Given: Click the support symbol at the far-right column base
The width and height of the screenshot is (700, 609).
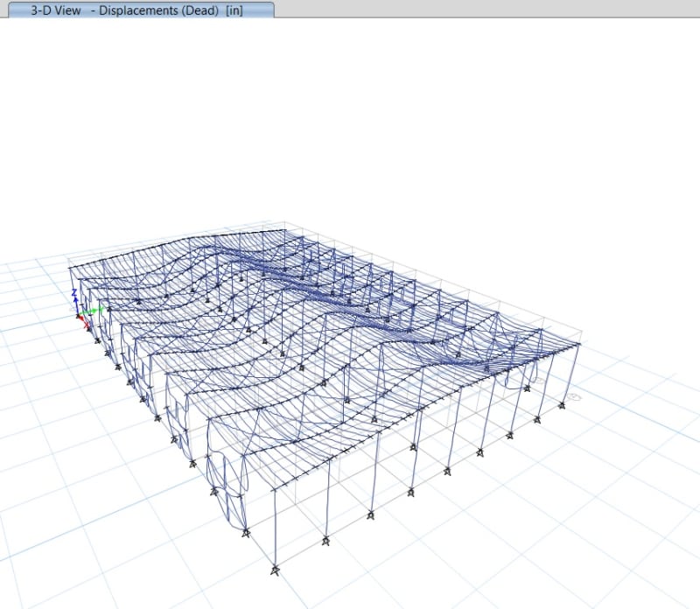Looking at the screenshot, I should 562,404.
